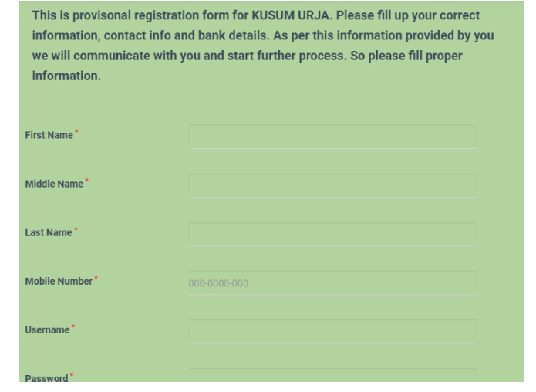The height and width of the screenshot is (392, 536).
Task: Focus the Username input field
Action: (x=332, y=331)
